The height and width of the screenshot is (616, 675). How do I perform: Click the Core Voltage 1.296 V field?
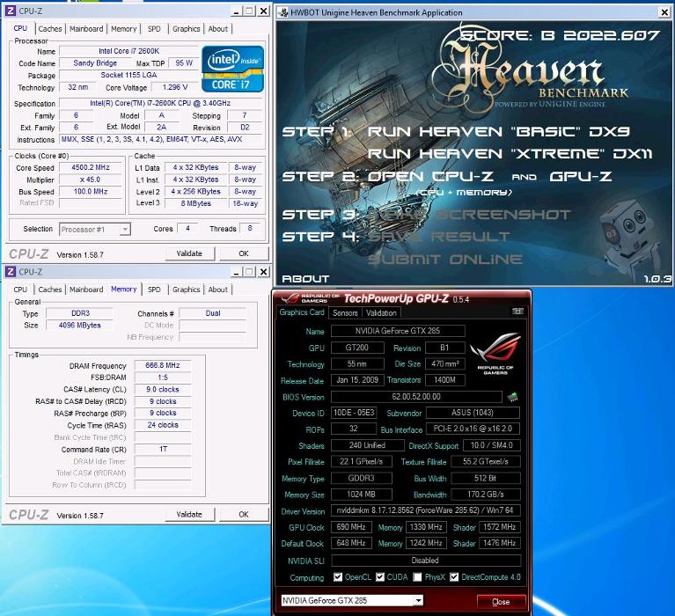pos(175,87)
